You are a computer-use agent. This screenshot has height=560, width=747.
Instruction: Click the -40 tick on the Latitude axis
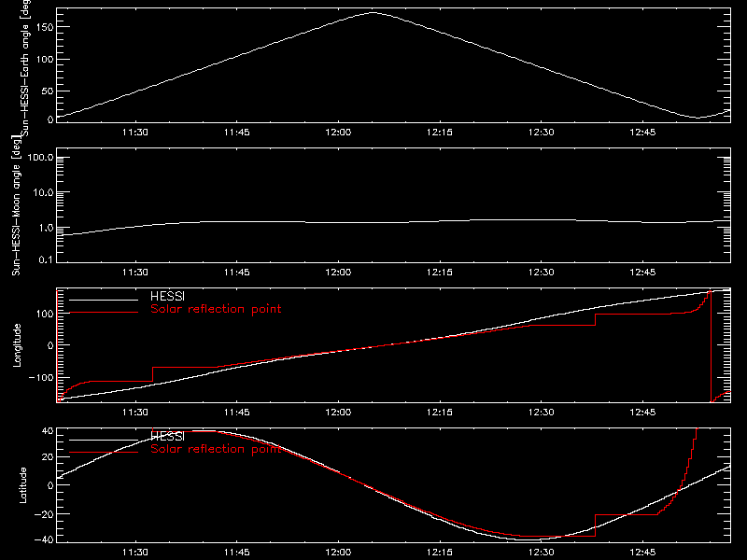(x=44, y=540)
